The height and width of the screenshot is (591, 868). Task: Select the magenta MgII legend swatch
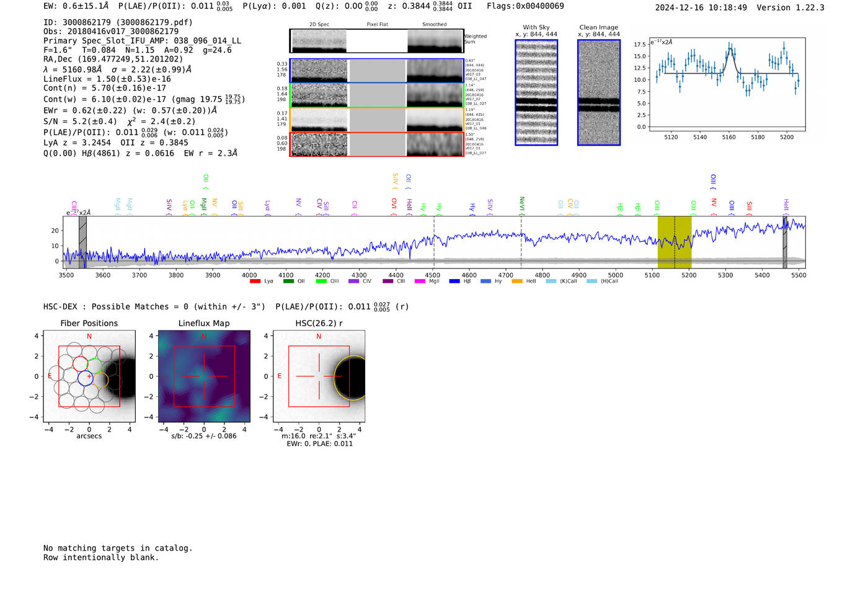420,282
